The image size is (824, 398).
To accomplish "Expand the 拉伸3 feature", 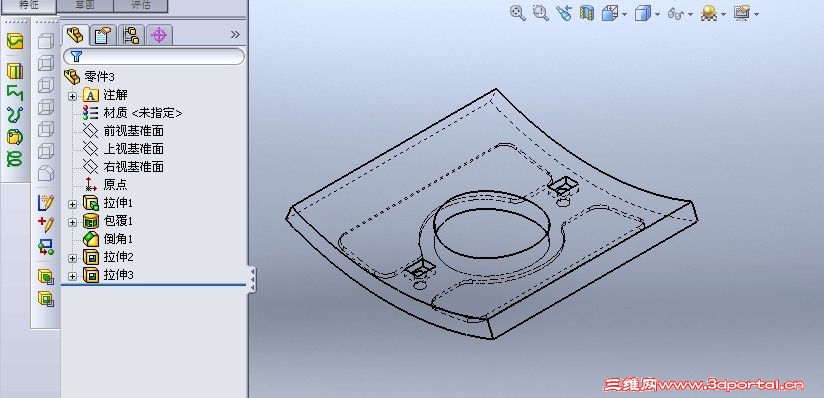I will (x=73, y=276).
